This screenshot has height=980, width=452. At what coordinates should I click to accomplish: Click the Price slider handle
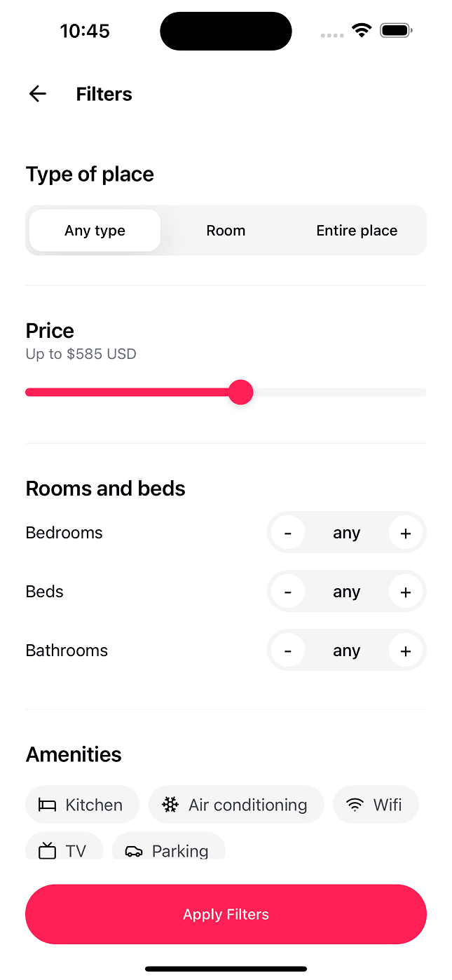241,393
